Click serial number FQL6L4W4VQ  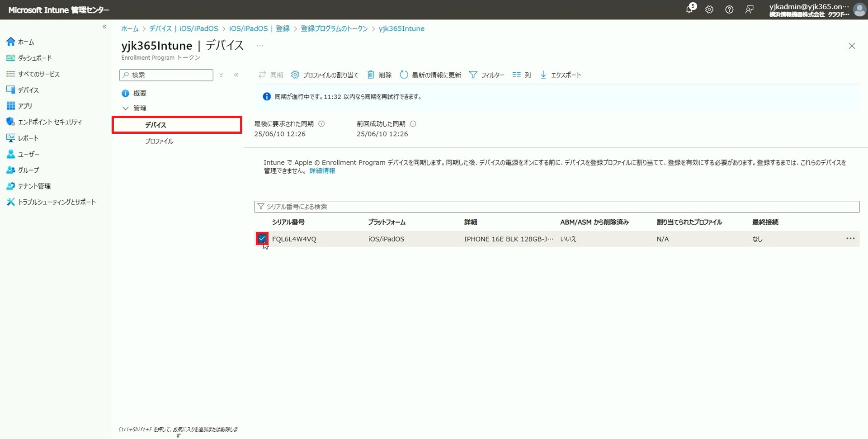(294, 239)
